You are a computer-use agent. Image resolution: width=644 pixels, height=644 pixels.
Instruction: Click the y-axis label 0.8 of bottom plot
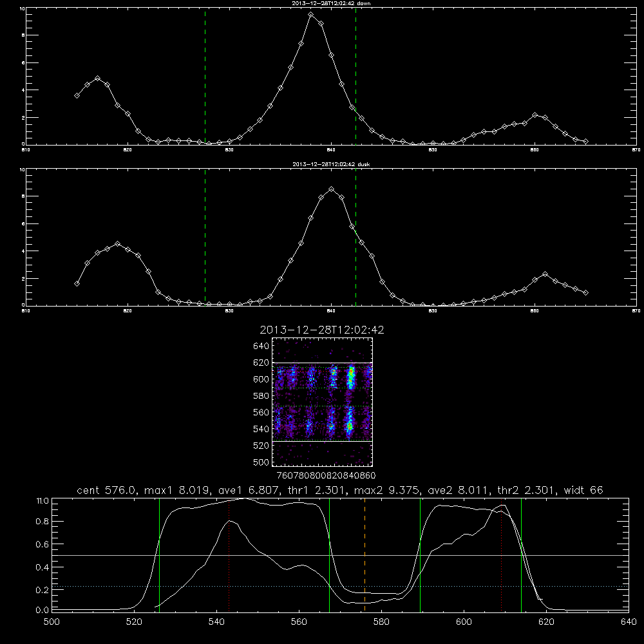tap(43, 522)
